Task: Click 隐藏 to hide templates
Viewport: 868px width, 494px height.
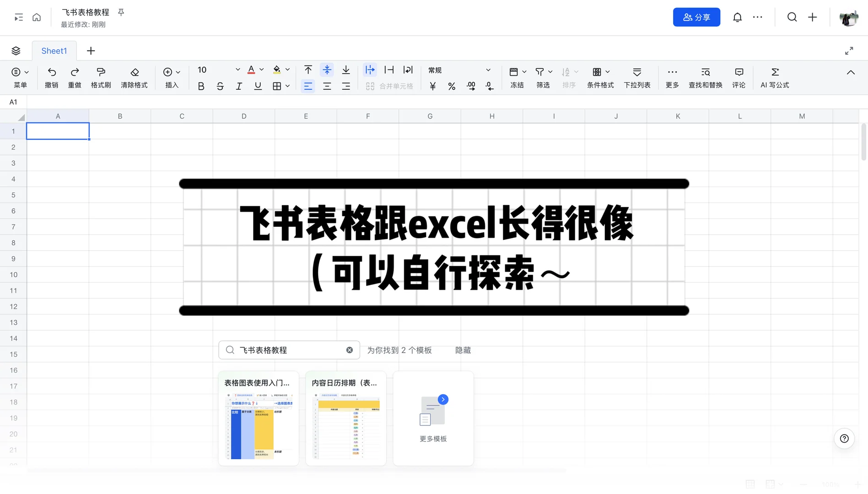Action: click(463, 350)
